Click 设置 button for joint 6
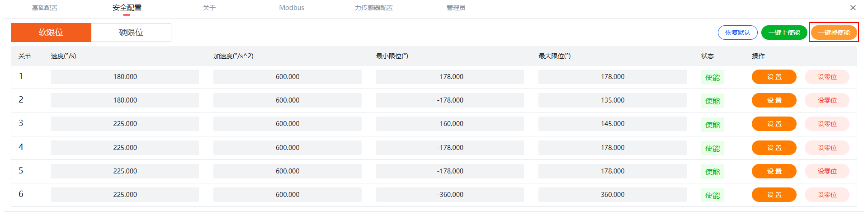The height and width of the screenshot is (215, 868). coord(774,195)
